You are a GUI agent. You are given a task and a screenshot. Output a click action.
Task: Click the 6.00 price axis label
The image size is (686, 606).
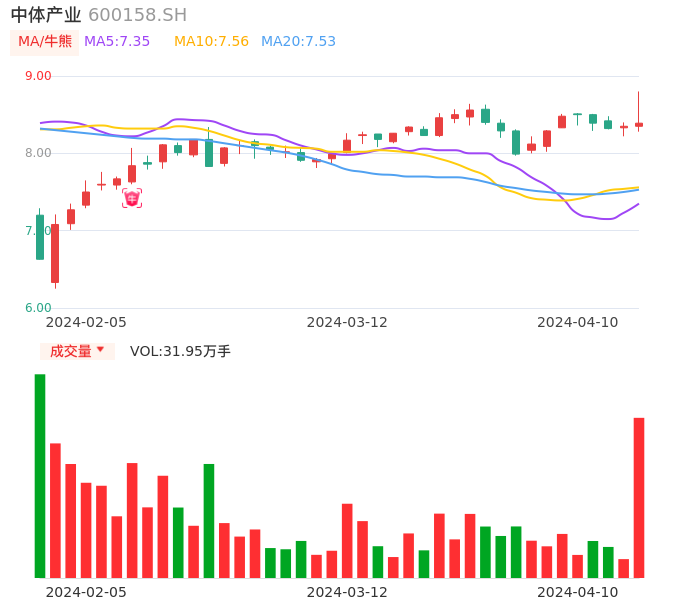tap(38, 308)
